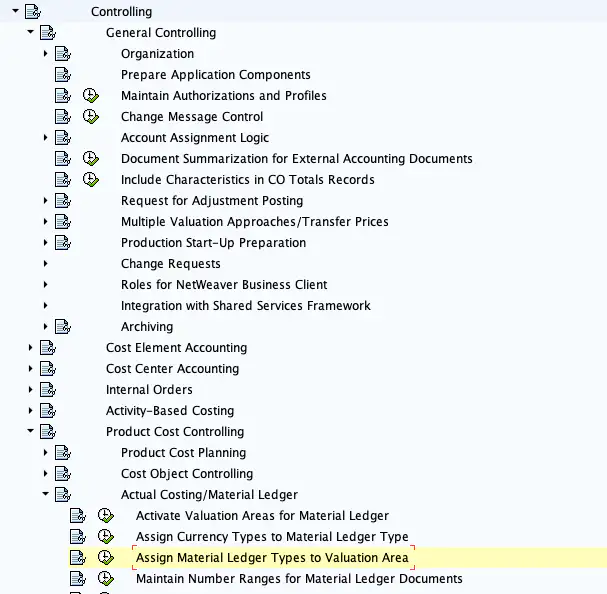Expand the Internal Orders node
This screenshot has width=607, height=594.
(x=31, y=389)
